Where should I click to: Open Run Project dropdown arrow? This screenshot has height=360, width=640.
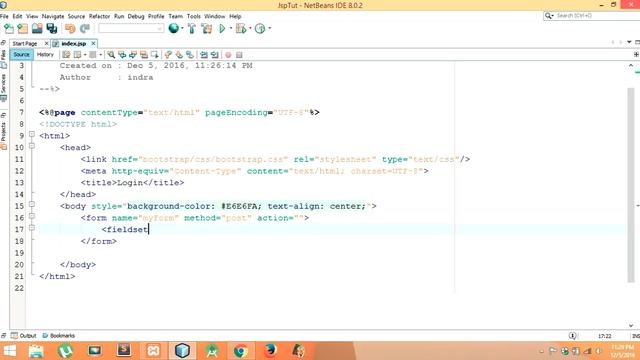pyautogui.click(x=231, y=29)
